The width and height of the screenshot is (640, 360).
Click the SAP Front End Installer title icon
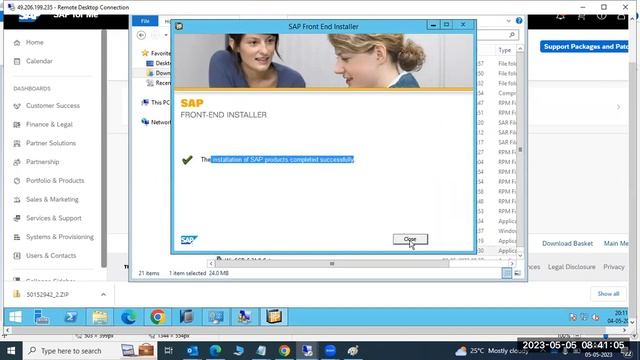pyautogui.click(x=179, y=26)
